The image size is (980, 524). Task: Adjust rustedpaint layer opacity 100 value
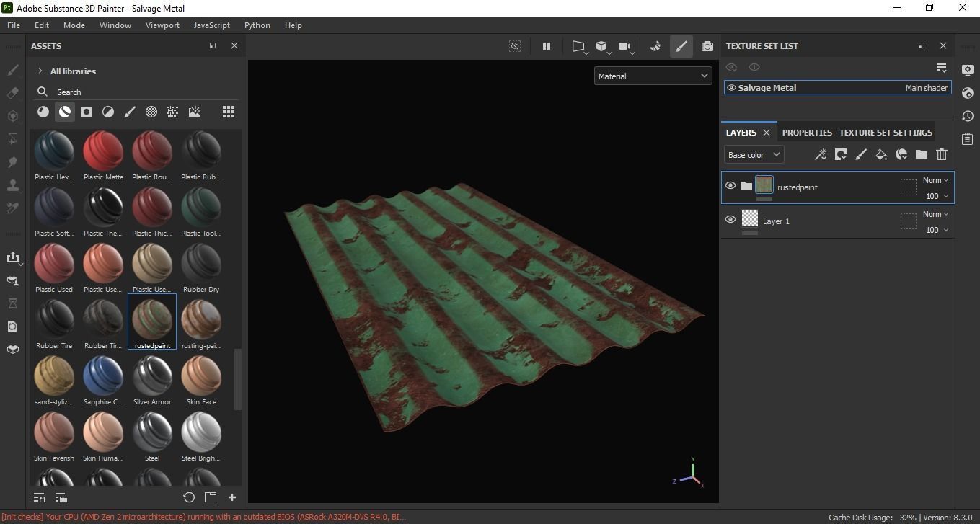tap(936, 196)
